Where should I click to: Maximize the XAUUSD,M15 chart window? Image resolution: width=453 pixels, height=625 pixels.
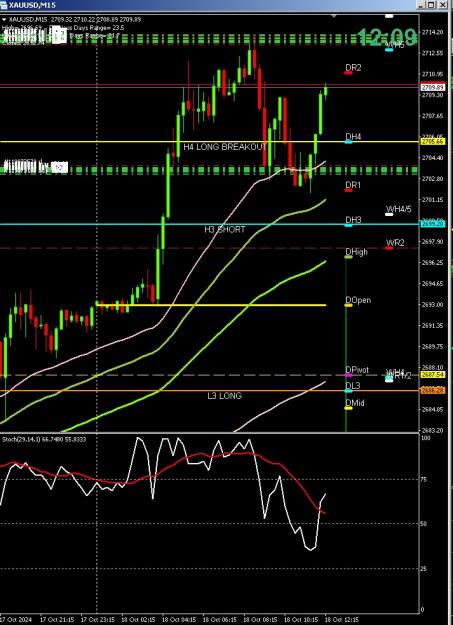tap(432, 5)
